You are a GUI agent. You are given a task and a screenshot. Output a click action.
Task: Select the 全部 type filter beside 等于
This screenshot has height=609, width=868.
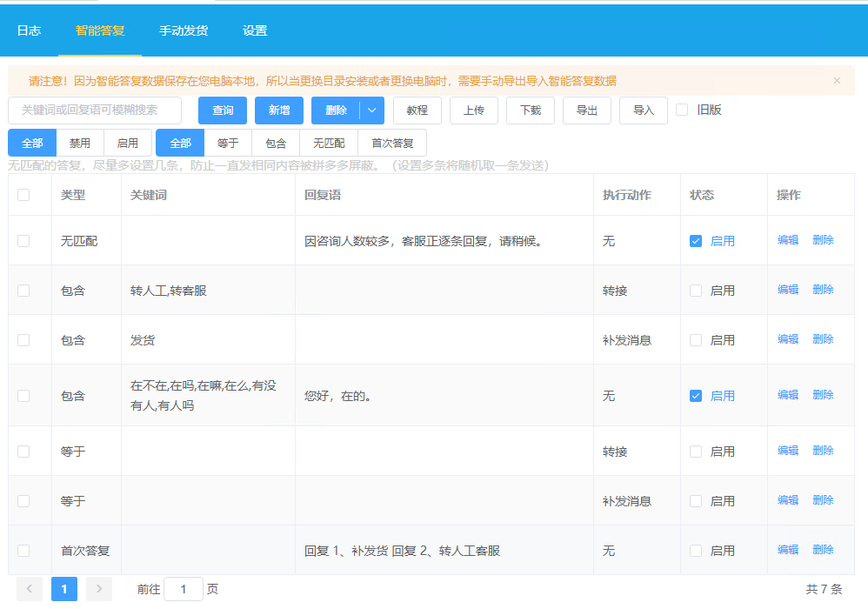click(x=180, y=144)
